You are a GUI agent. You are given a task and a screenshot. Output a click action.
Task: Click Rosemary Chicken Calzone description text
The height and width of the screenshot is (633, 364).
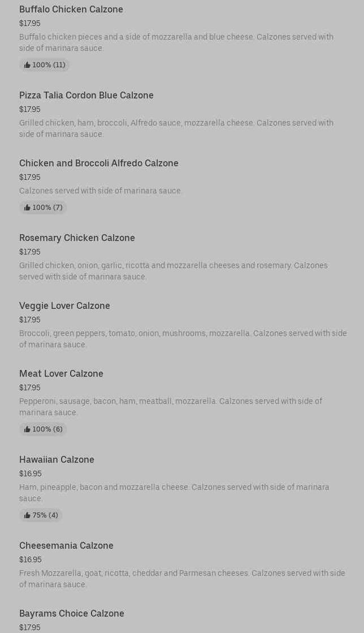point(174,271)
